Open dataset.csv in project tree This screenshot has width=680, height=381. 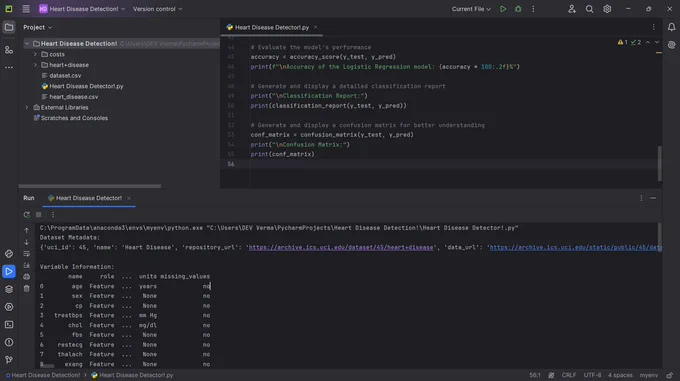(65, 75)
